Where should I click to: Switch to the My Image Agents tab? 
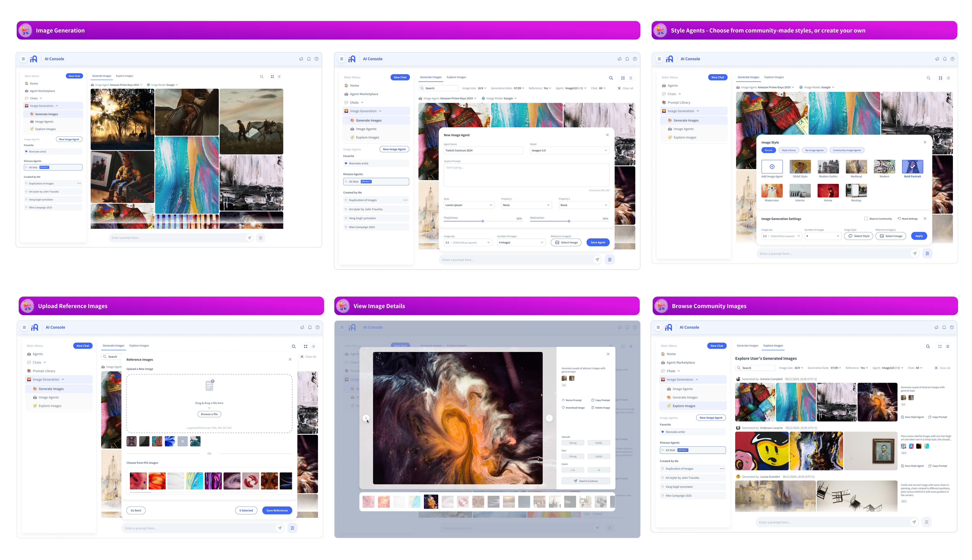coord(814,150)
